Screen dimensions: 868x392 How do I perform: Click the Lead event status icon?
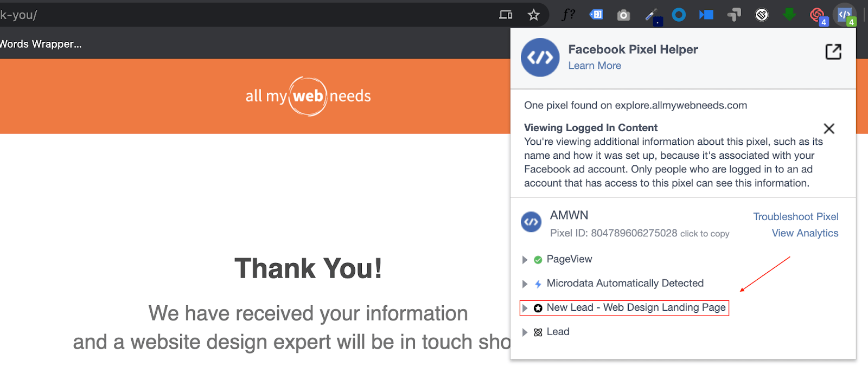[x=538, y=332]
